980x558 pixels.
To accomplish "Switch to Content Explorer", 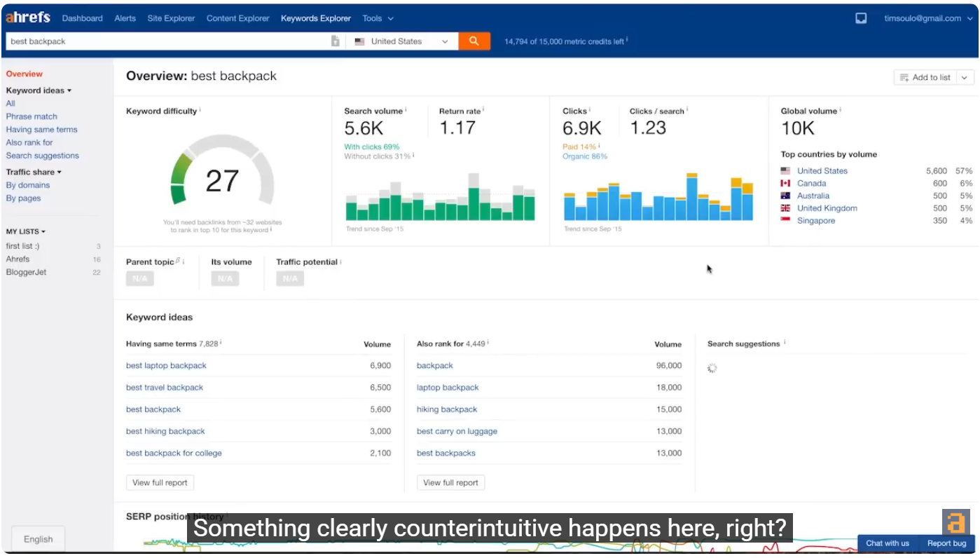I will point(238,18).
